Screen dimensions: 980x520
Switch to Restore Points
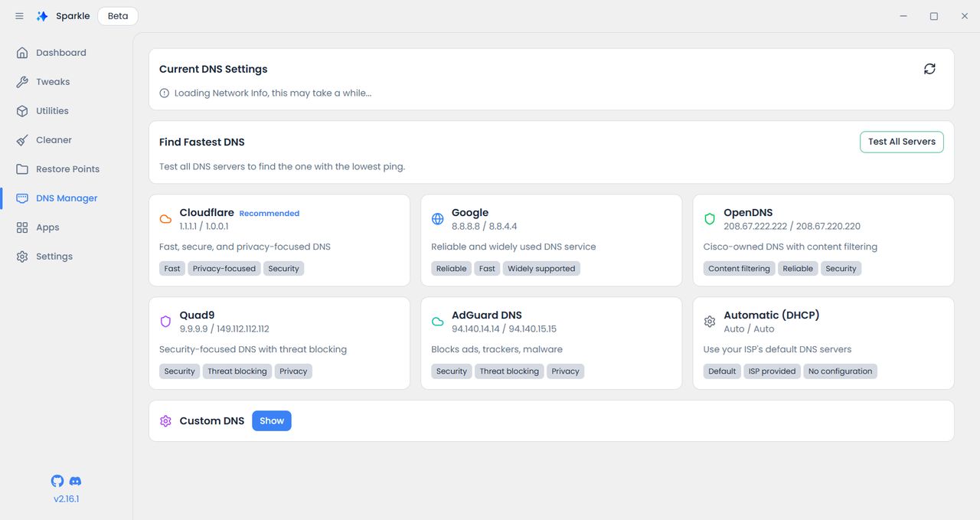click(67, 169)
